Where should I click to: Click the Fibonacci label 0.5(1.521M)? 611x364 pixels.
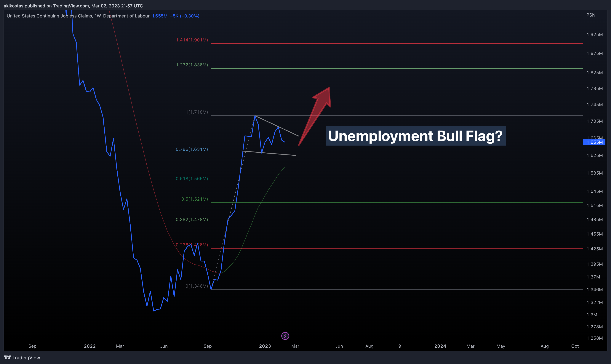coord(195,199)
